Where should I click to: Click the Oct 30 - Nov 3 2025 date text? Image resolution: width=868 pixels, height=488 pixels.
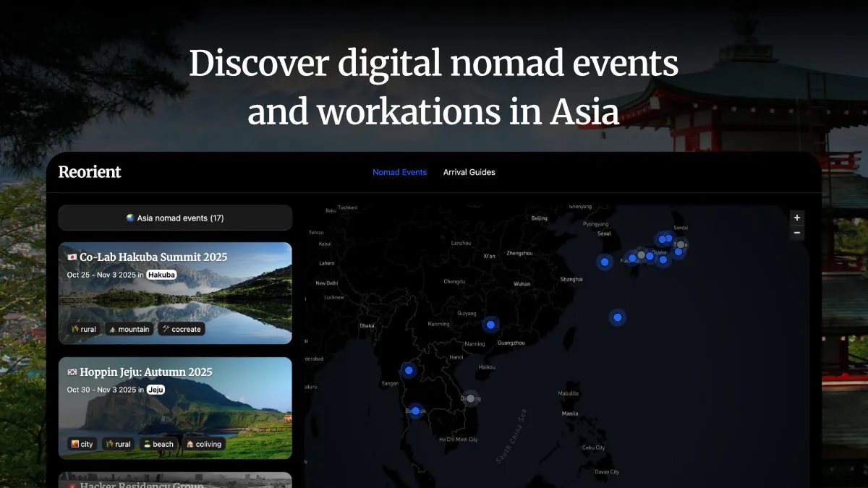pyautogui.click(x=101, y=390)
